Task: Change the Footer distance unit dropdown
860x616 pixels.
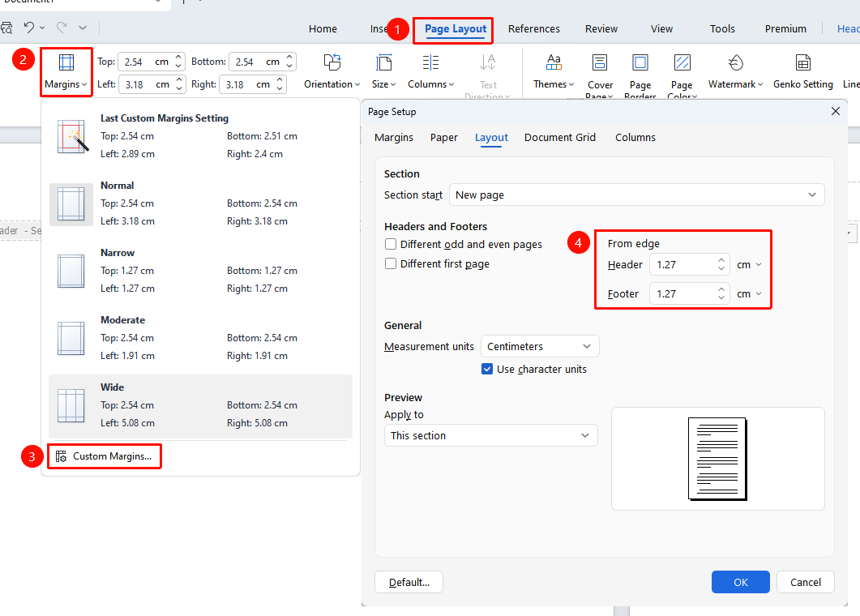Action: point(749,294)
